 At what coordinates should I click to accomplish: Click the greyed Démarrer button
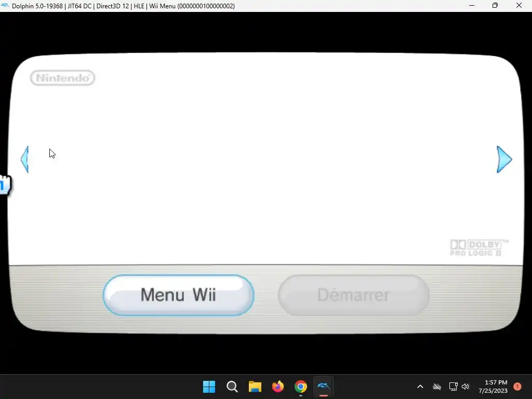point(353,295)
